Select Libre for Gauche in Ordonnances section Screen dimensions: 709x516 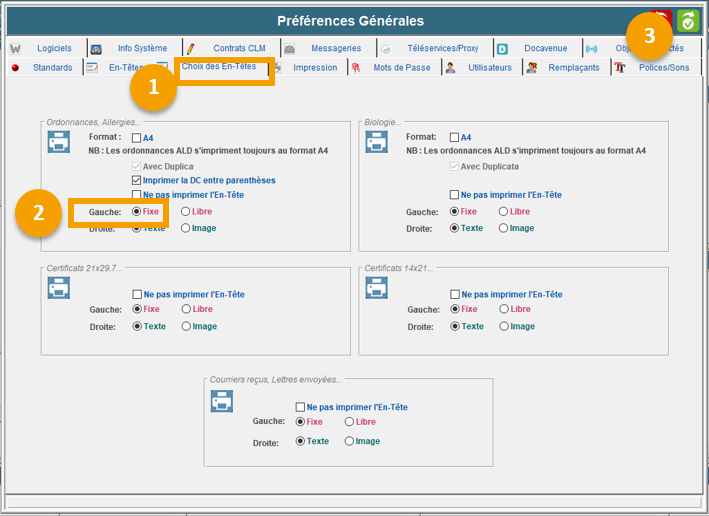tap(186, 212)
